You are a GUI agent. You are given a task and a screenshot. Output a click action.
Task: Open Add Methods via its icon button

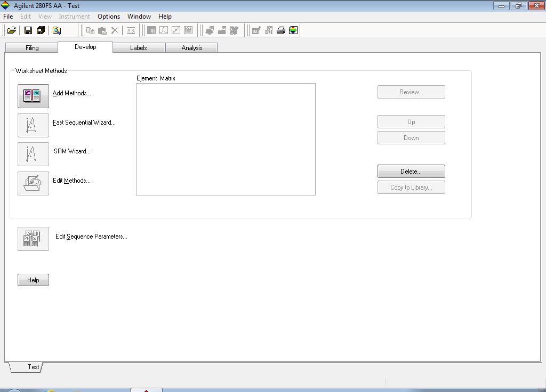[33, 96]
